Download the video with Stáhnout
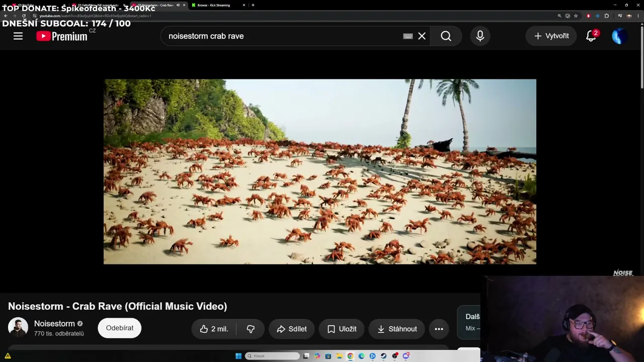Viewport: 644px width, 362px height. (x=396, y=329)
